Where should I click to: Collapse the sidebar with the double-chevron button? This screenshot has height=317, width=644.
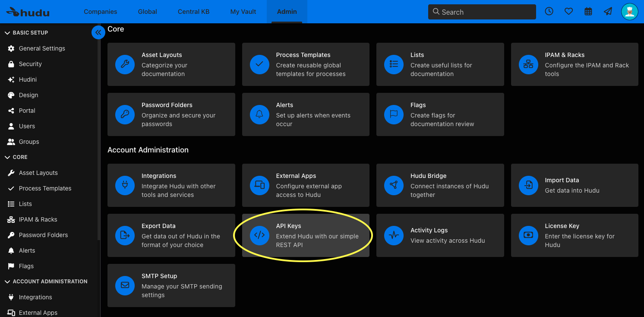pos(98,32)
